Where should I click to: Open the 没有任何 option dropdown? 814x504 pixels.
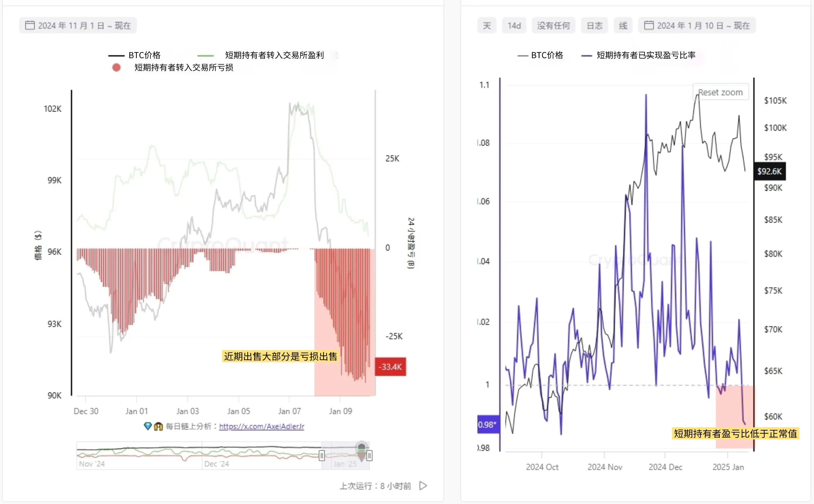(x=553, y=26)
